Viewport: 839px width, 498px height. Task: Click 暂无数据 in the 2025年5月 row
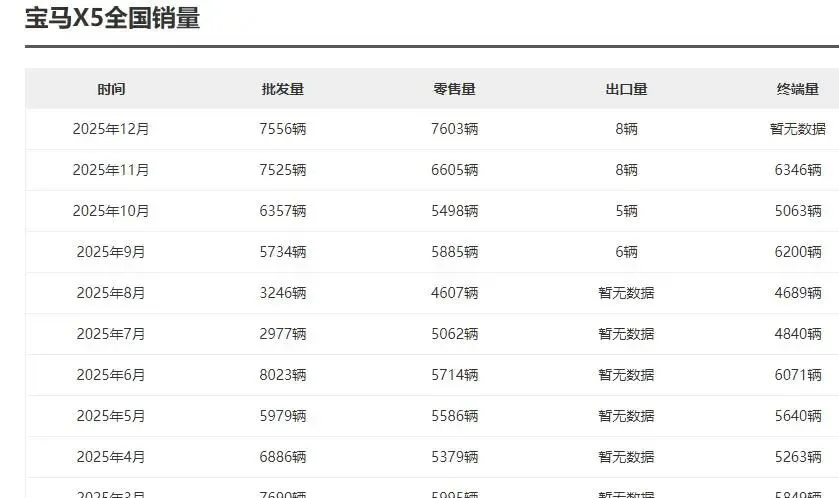point(626,416)
